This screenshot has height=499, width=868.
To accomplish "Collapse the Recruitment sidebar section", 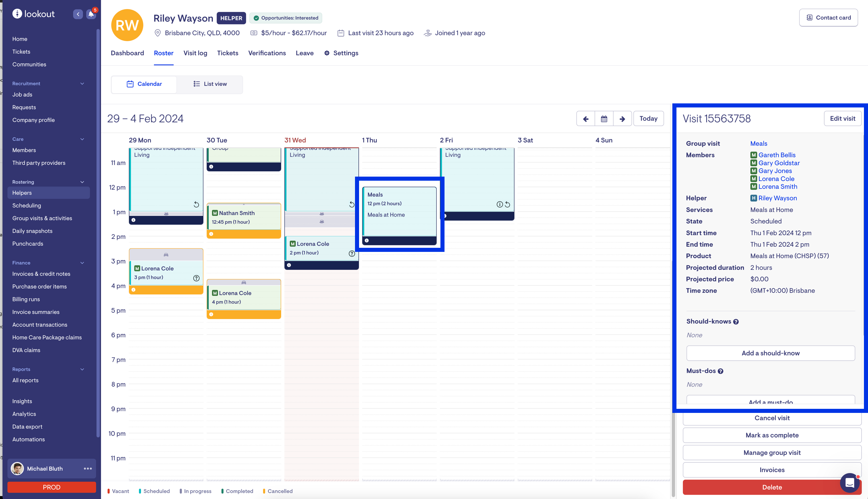I will click(82, 84).
